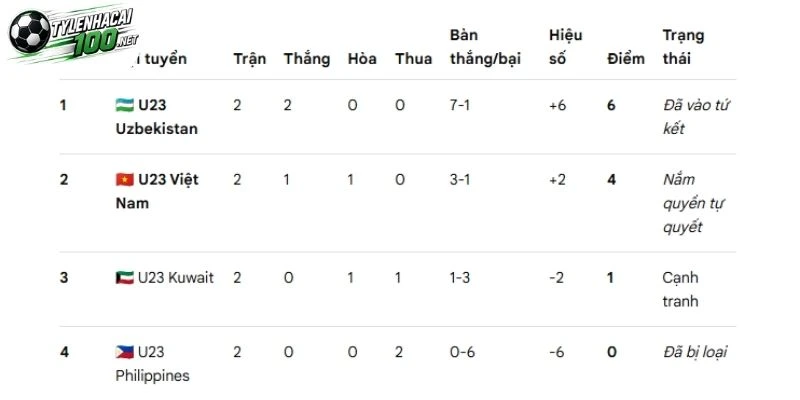Click the Thua column header
Image resolution: width=800 pixels, height=400 pixels.
[413, 59]
